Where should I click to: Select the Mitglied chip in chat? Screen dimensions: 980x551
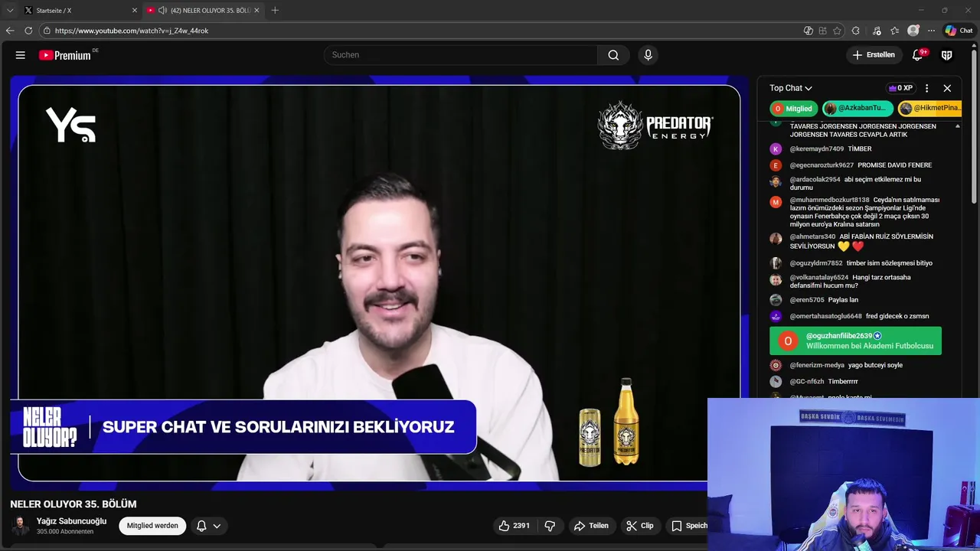(x=793, y=109)
